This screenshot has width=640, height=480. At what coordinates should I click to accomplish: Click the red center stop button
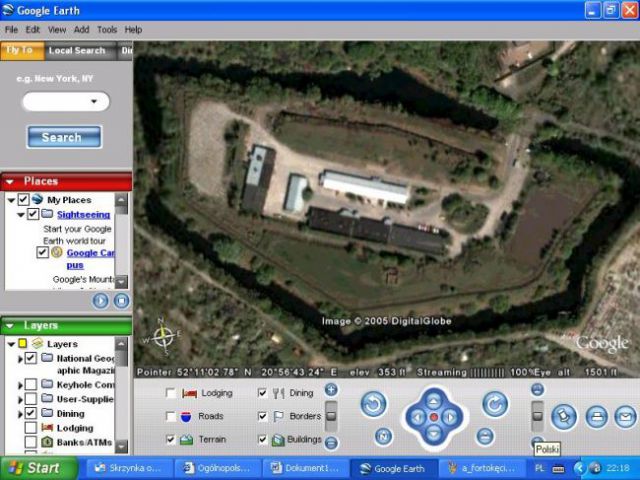(x=434, y=417)
